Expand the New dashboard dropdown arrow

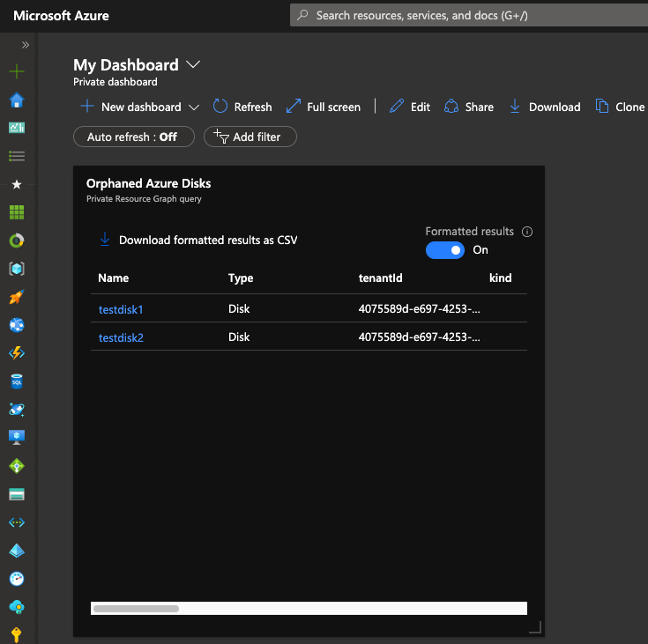pos(193,107)
